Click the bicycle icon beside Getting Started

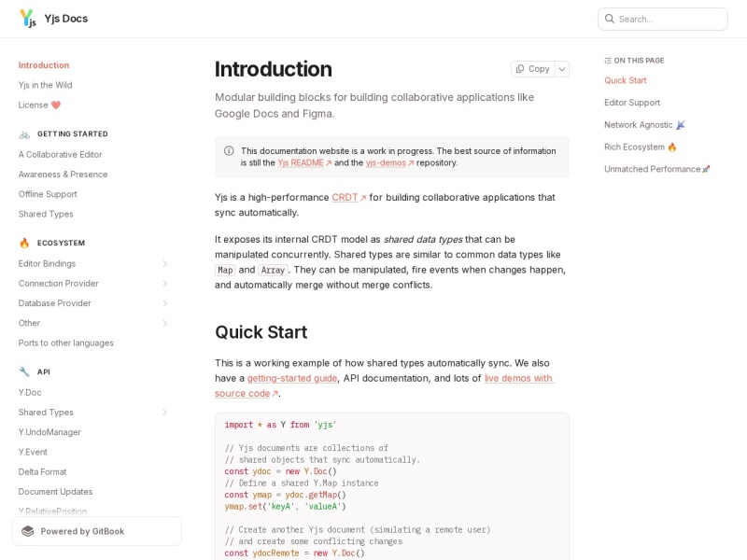coord(24,134)
